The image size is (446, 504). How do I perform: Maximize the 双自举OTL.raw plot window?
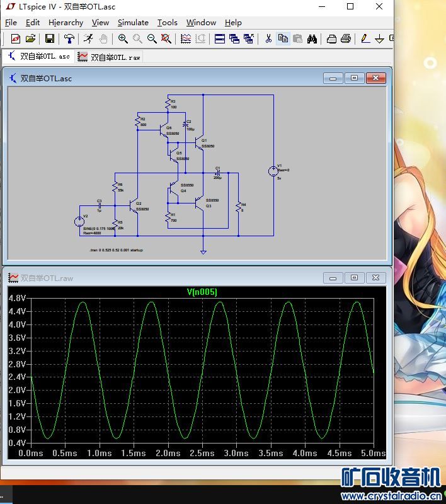(355, 278)
